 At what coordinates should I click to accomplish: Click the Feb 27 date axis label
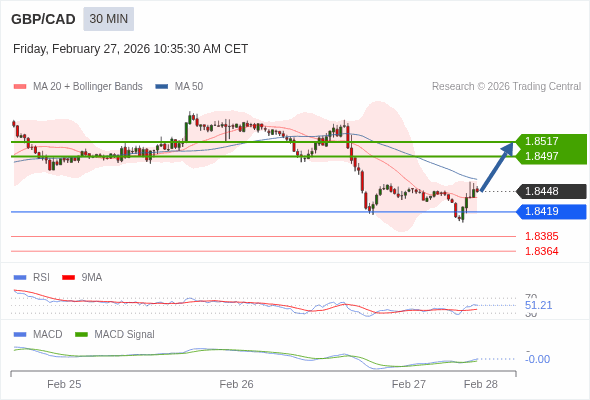pos(409,384)
